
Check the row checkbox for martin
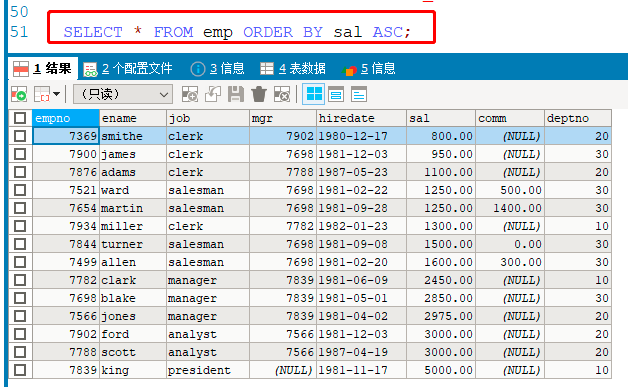click(20, 208)
